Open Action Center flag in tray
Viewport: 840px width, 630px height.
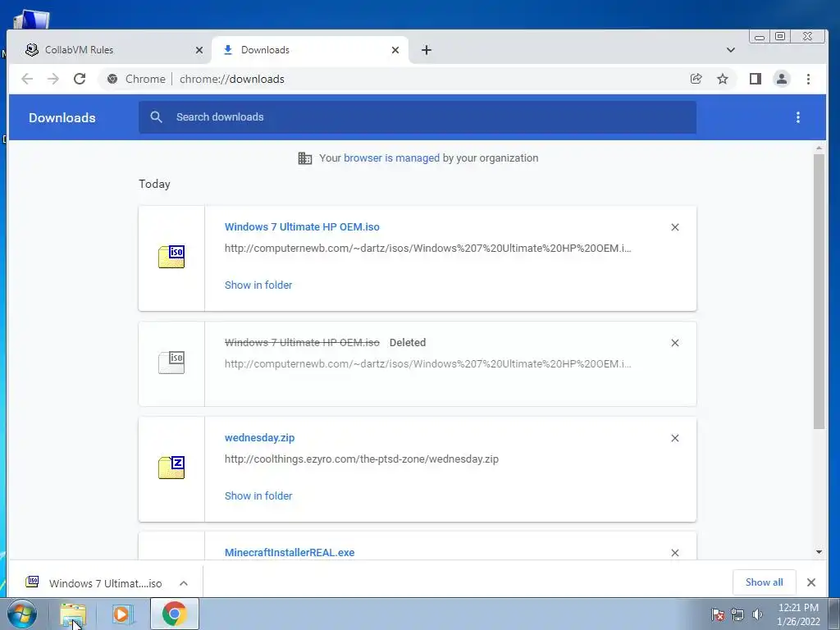tap(717, 614)
